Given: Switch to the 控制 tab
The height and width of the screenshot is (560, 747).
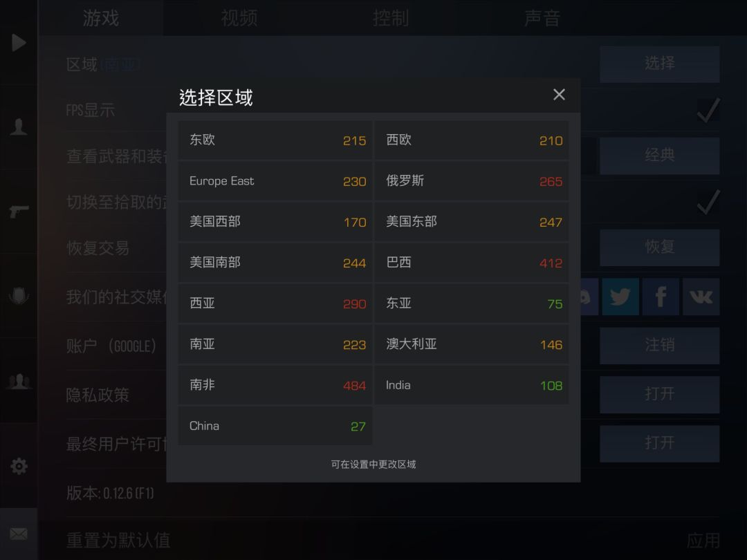Looking at the screenshot, I should coord(391,18).
